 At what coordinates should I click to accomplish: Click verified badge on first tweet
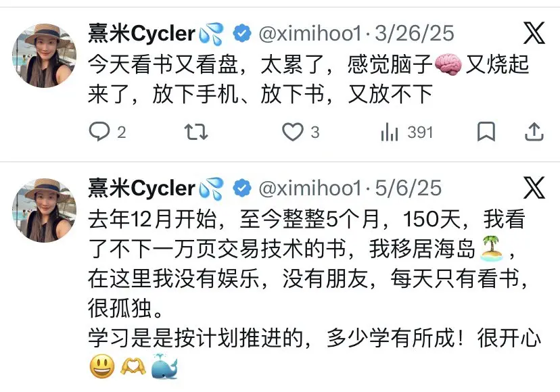click(x=242, y=34)
